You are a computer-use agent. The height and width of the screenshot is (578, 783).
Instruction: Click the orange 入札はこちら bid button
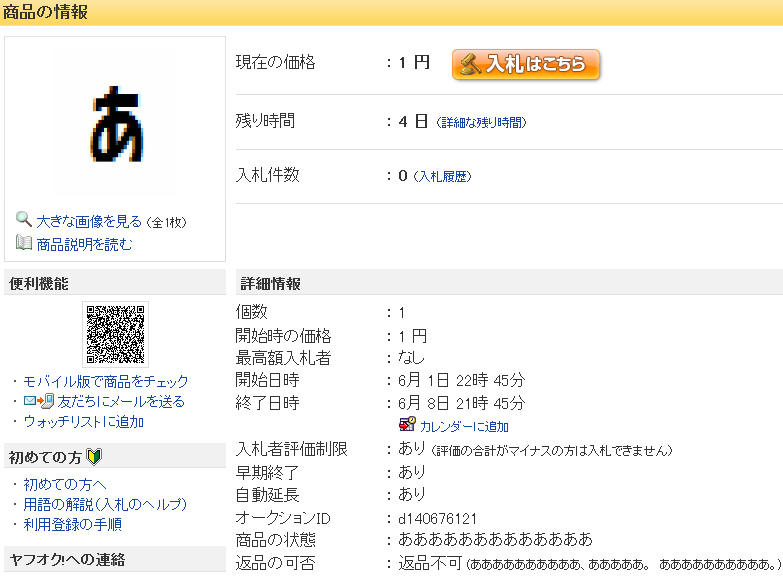click(x=526, y=64)
